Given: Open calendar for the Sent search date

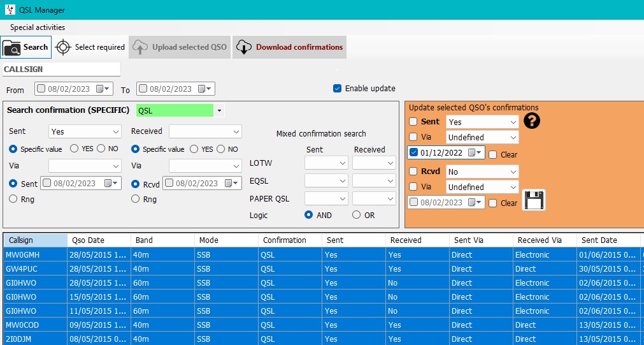Looking at the screenshot, I should 111,184.
